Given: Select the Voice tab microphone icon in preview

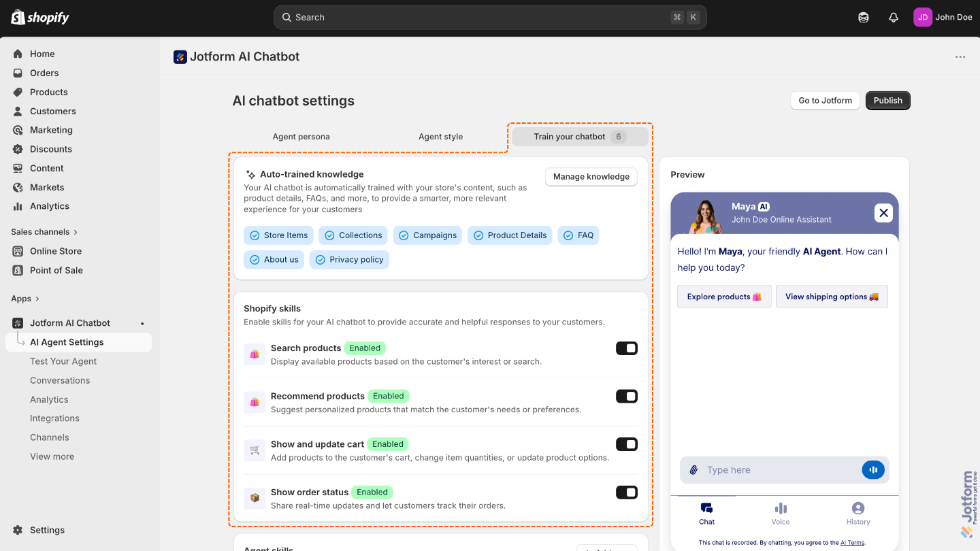Looking at the screenshot, I should point(780,509).
